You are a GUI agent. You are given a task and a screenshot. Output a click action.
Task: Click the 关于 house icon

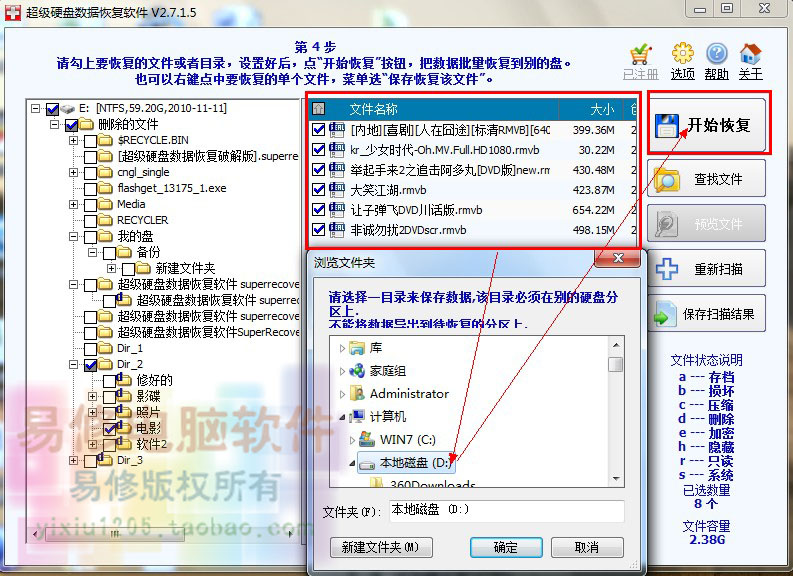(x=750, y=54)
